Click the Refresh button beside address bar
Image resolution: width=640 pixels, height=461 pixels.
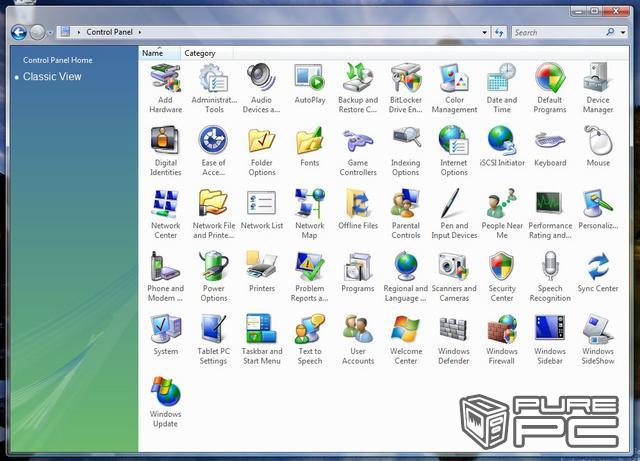coord(499,32)
